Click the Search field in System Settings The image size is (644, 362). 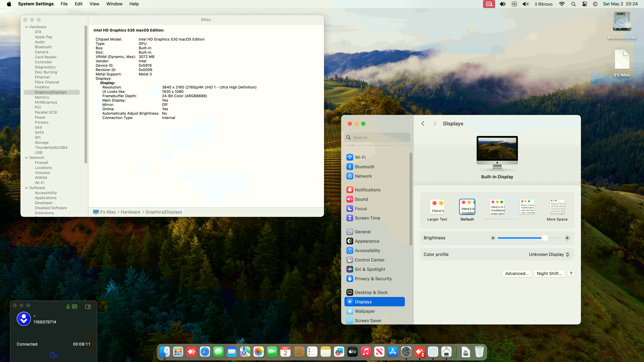(x=377, y=138)
